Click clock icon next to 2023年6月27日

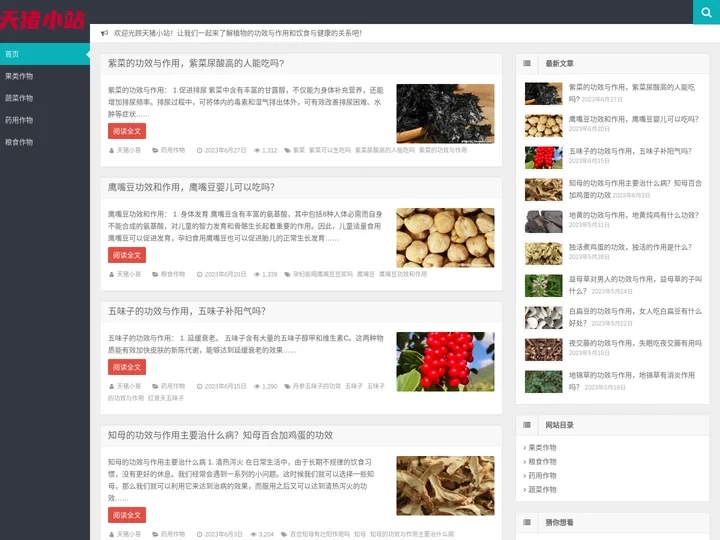coord(199,150)
